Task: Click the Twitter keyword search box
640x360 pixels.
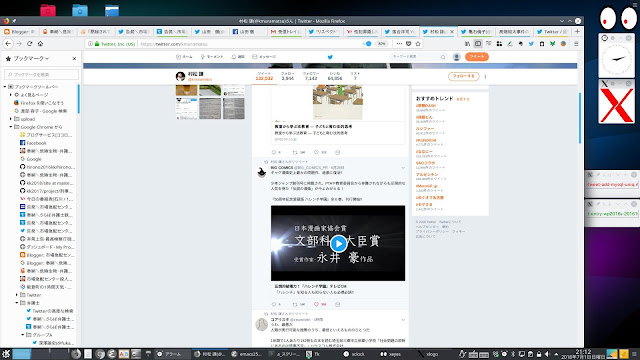Action: [418, 57]
